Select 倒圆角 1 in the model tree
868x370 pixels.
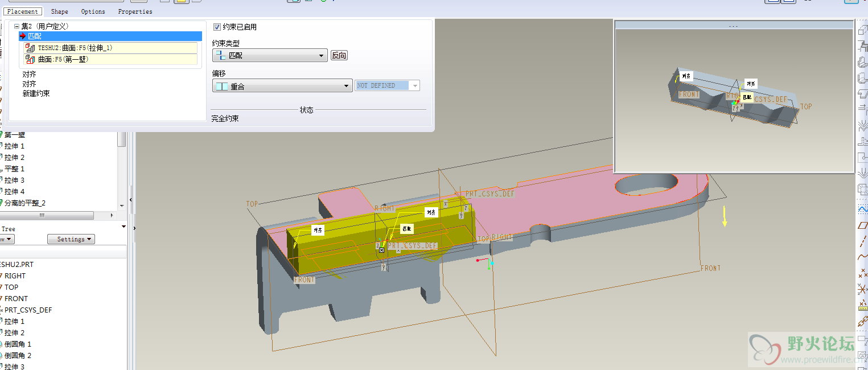coord(18,344)
